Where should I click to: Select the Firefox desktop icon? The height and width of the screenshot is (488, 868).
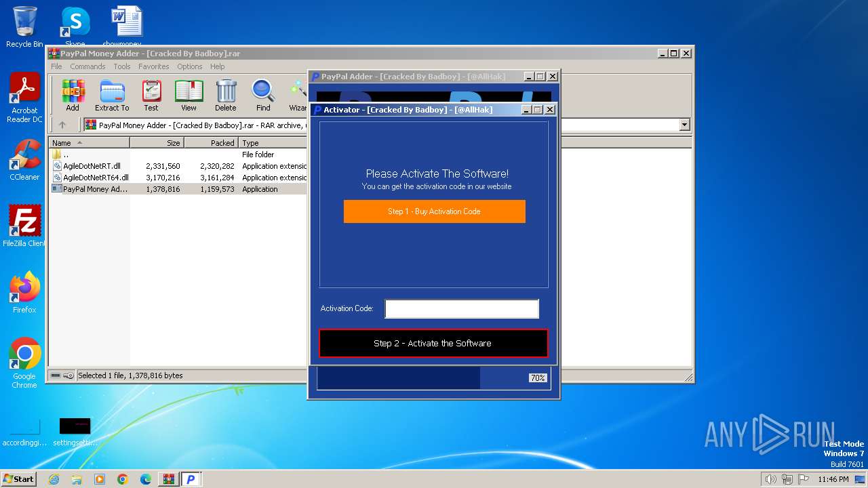click(24, 293)
